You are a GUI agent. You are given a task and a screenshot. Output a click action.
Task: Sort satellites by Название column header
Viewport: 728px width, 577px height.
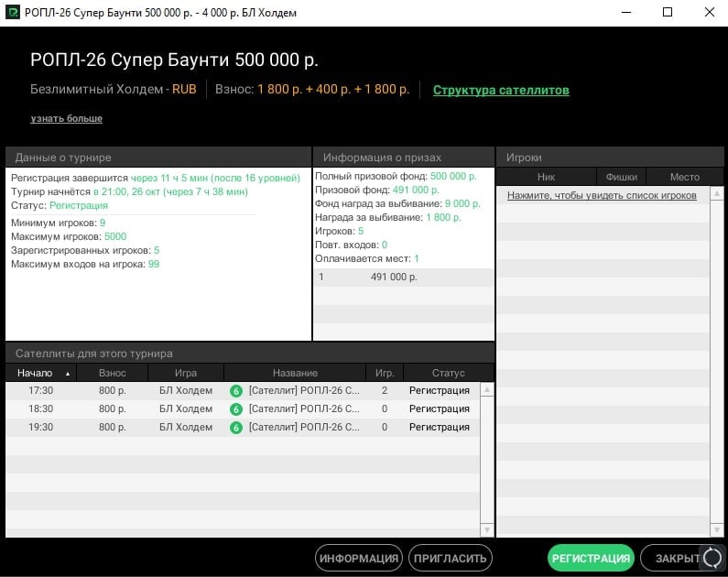point(295,373)
